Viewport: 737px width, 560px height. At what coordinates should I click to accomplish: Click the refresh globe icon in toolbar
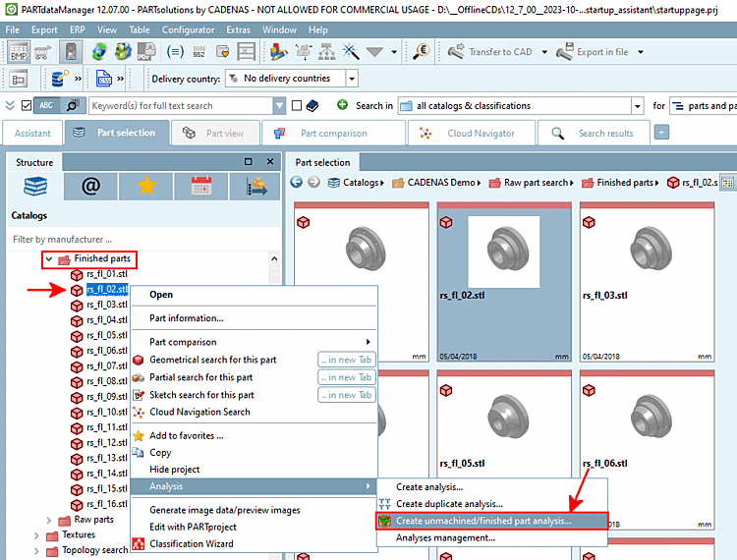[x=98, y=52]
